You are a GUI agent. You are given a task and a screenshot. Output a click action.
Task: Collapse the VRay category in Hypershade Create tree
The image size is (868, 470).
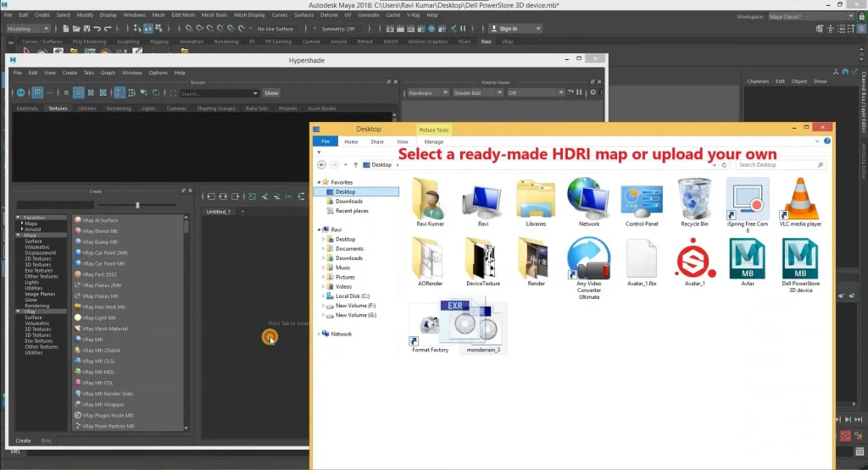[19, 312]
